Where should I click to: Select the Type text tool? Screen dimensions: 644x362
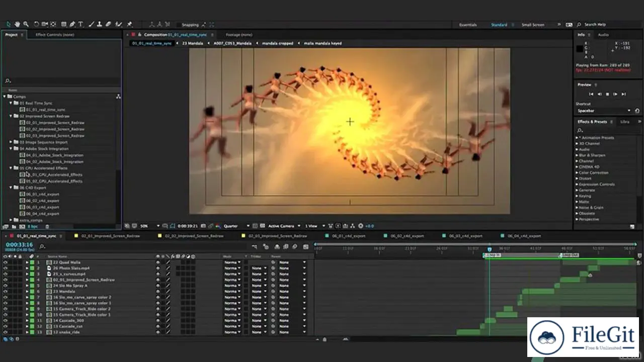80,24
